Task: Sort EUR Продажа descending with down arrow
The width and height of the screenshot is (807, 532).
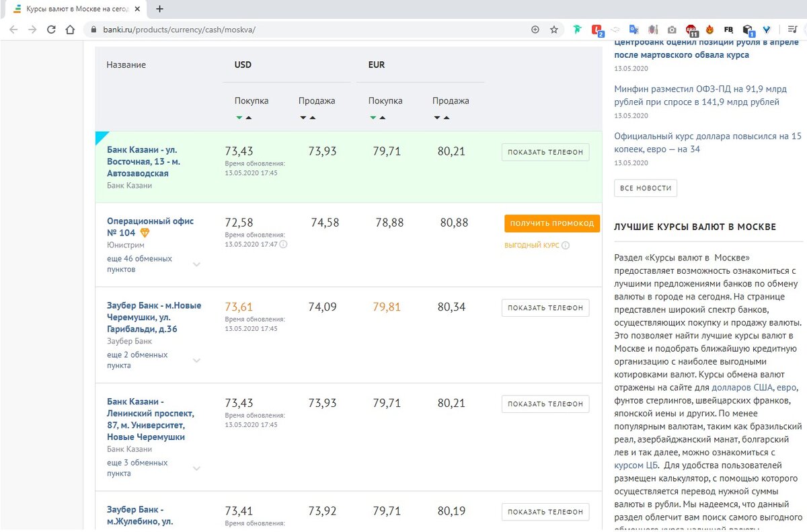Action: click(x=437, y=118)
